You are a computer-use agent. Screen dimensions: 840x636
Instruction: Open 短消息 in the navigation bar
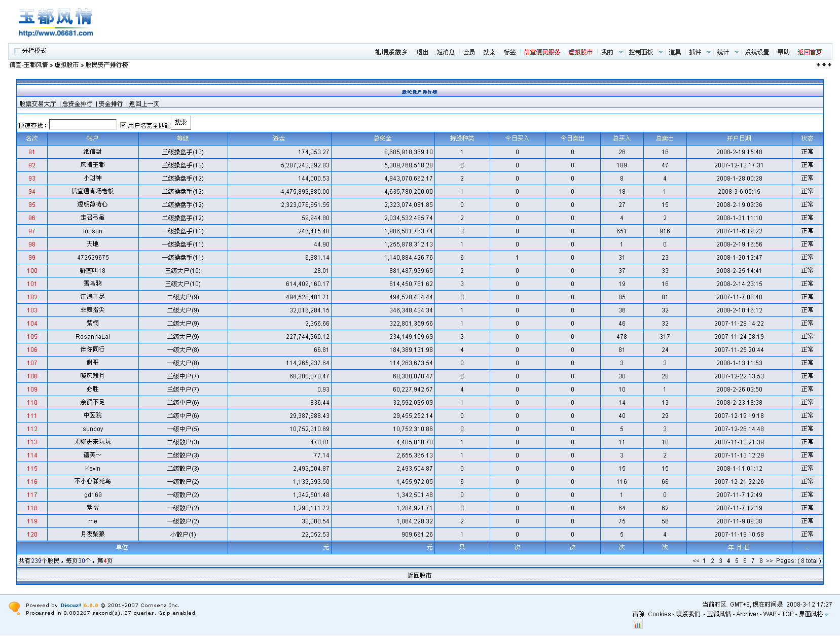(x=446, y=52)
